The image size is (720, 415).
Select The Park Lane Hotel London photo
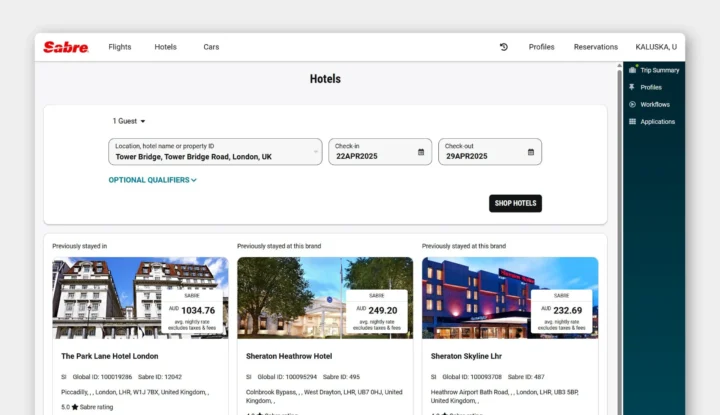tap(140, 298)
